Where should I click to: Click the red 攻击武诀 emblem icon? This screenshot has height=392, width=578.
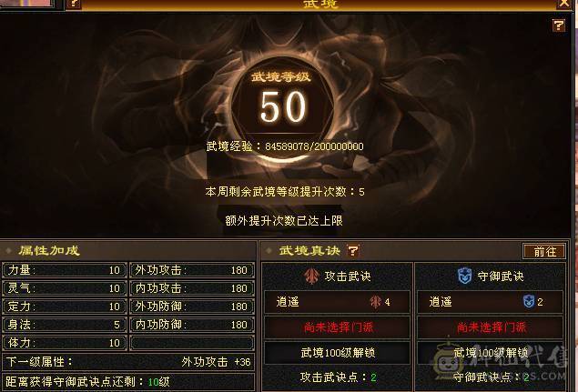(311, 276)
